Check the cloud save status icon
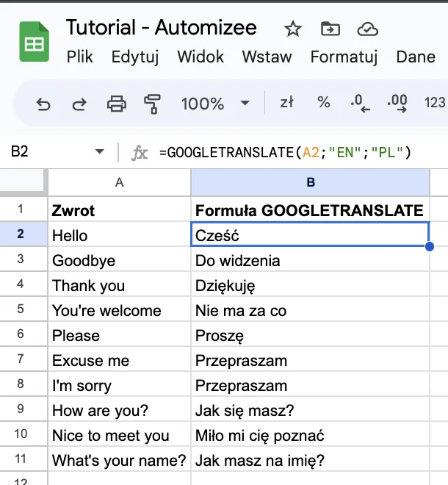 coord(368,29)
